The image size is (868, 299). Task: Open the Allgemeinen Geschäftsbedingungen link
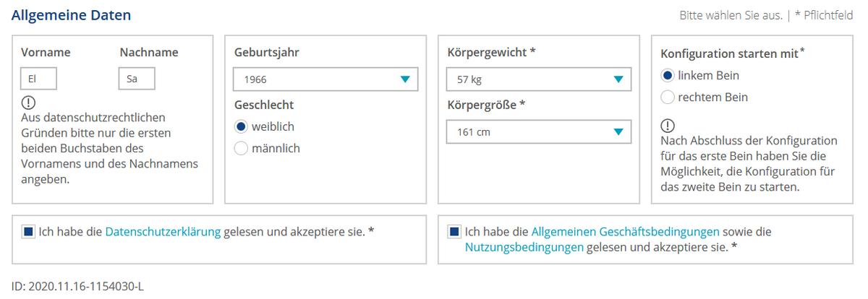625,232
